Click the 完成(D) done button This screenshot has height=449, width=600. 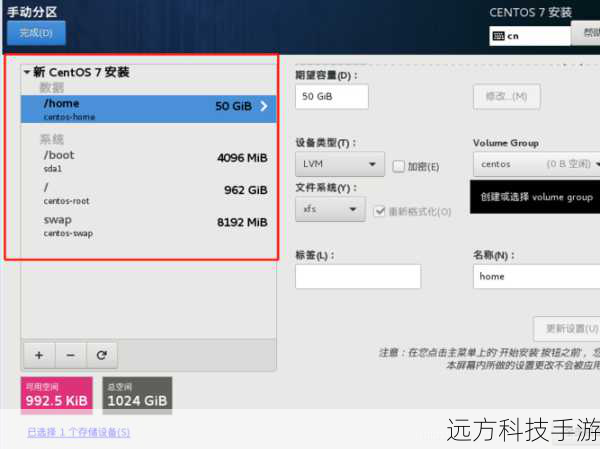36,33
